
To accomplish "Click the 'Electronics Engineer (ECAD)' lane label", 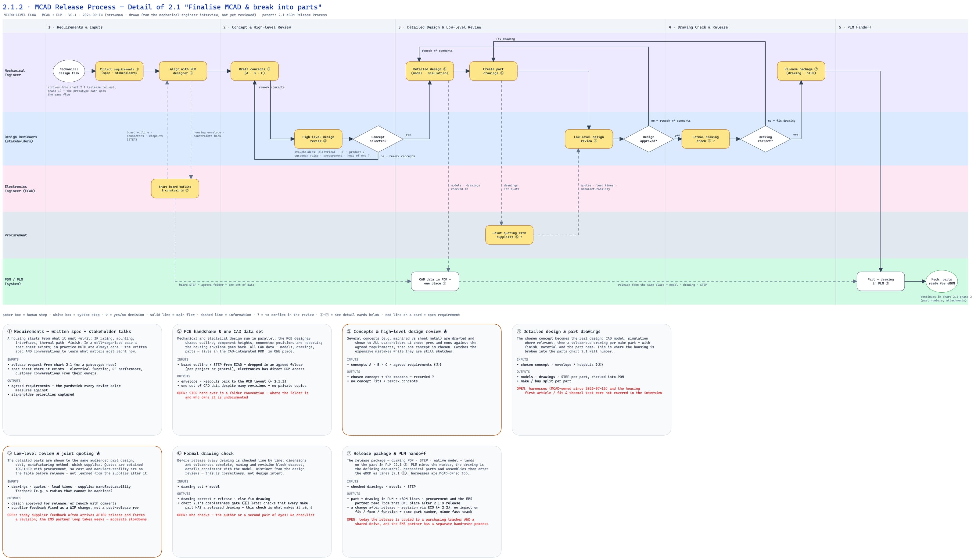I will click(x=20, y=189).
